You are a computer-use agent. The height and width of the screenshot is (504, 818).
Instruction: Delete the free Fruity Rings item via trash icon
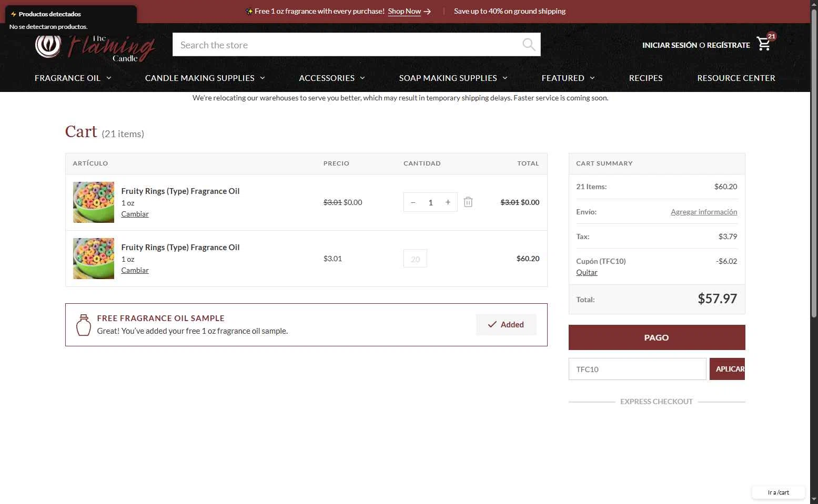[x=468, y=202]
